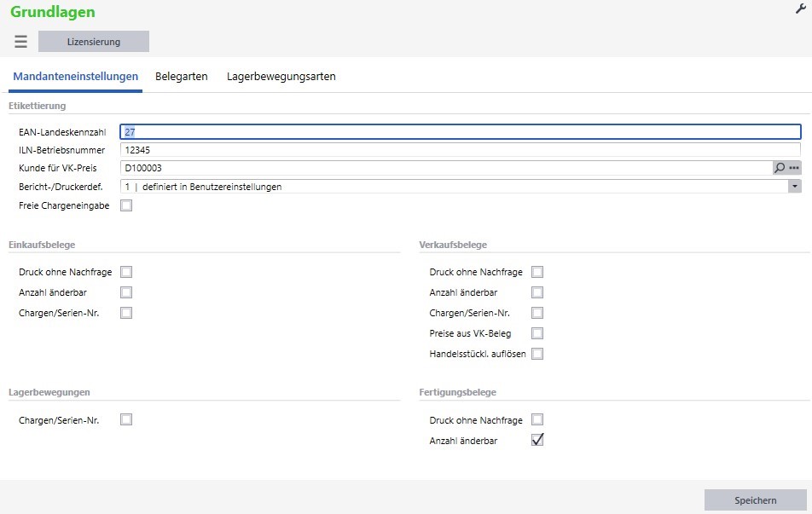Click the EAN-Landeskennzahl input field

[x=461, y=132]
